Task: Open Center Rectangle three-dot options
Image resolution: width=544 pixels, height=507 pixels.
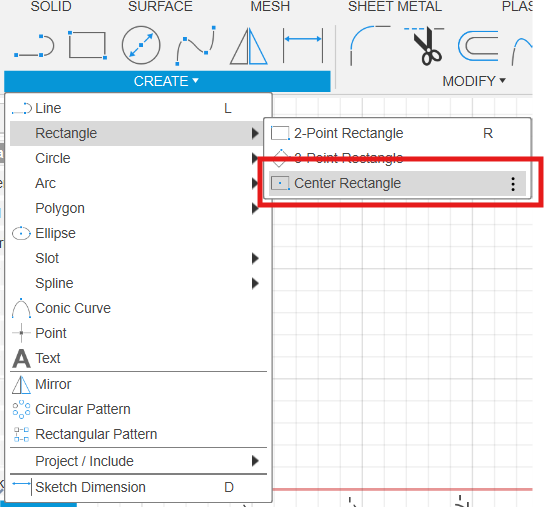Action: (513, 184)
